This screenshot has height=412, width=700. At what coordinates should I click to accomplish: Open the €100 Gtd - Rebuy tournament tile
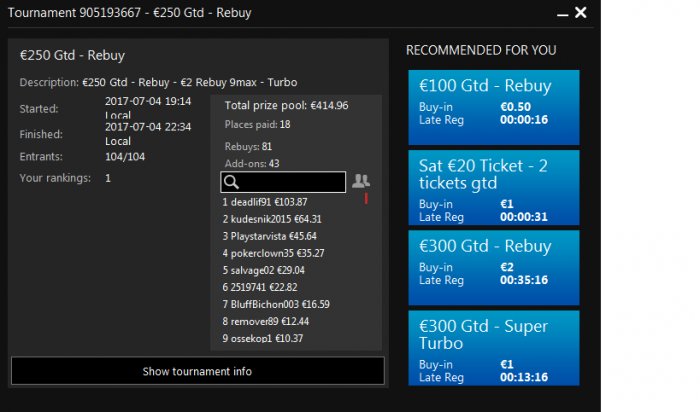tap(494, 107)
